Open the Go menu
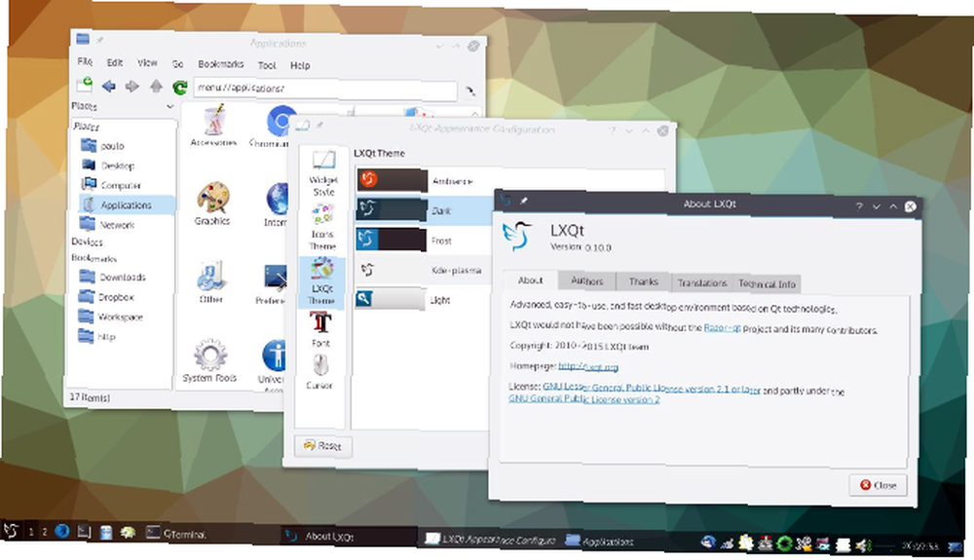This screenshot has height=560, width=974. 177,64
